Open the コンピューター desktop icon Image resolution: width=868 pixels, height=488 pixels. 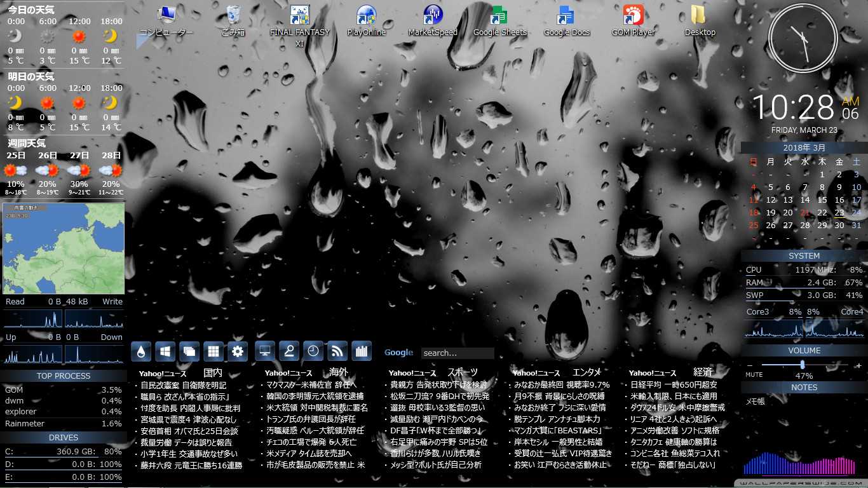pyautogui.click(x=166, y=20)
